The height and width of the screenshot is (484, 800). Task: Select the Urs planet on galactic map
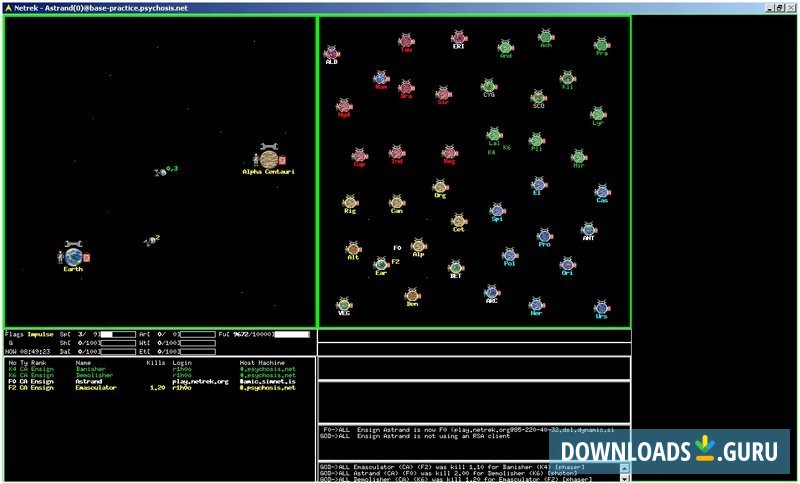(x=601, y=307)
